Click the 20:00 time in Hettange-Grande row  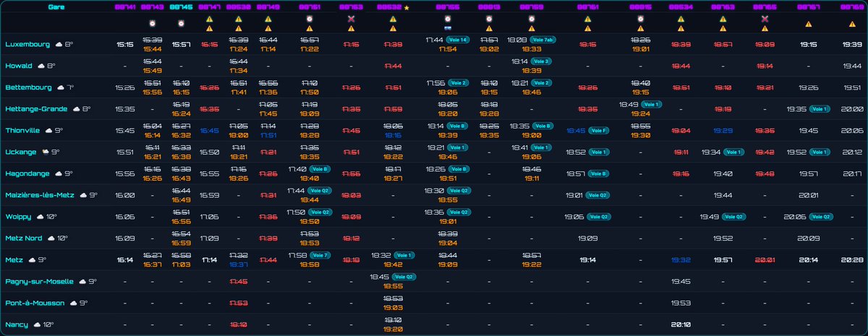click(853, 109)
